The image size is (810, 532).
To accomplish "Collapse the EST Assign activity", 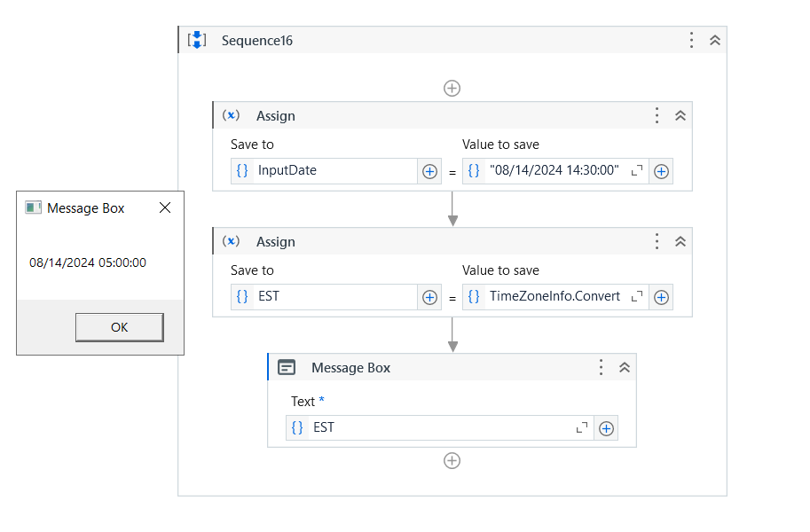I will pyautogui.click(x=680, y=241).
